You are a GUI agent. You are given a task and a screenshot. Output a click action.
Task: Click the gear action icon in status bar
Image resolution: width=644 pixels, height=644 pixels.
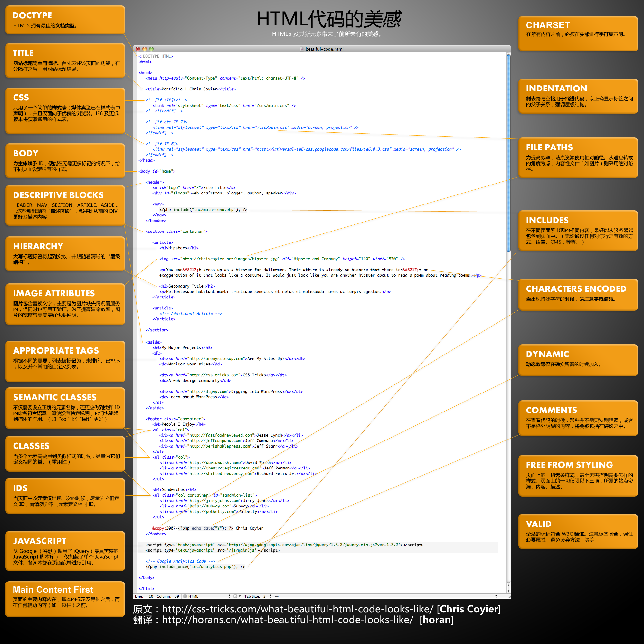click(236, 596)
